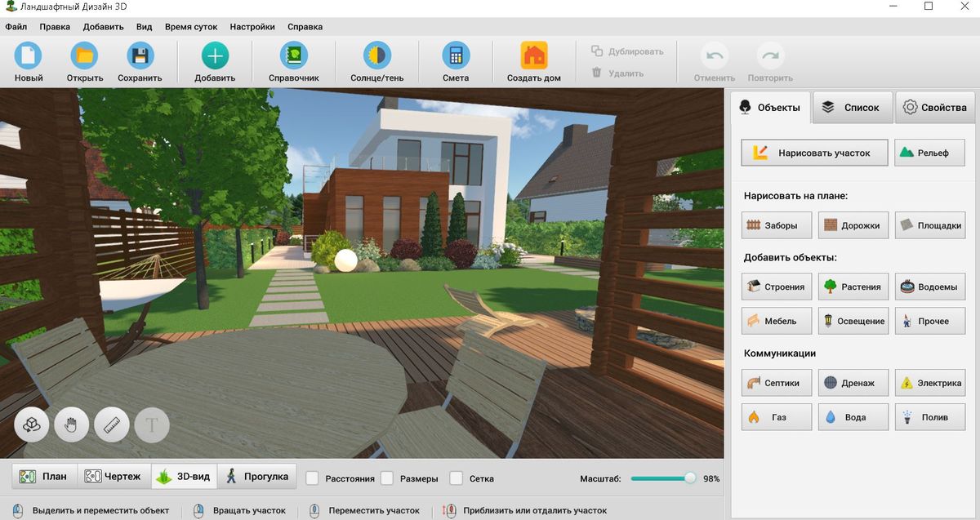Activate the Прогулка walk mode
Screen dimensions: 980x520
[x=258, y=477]
